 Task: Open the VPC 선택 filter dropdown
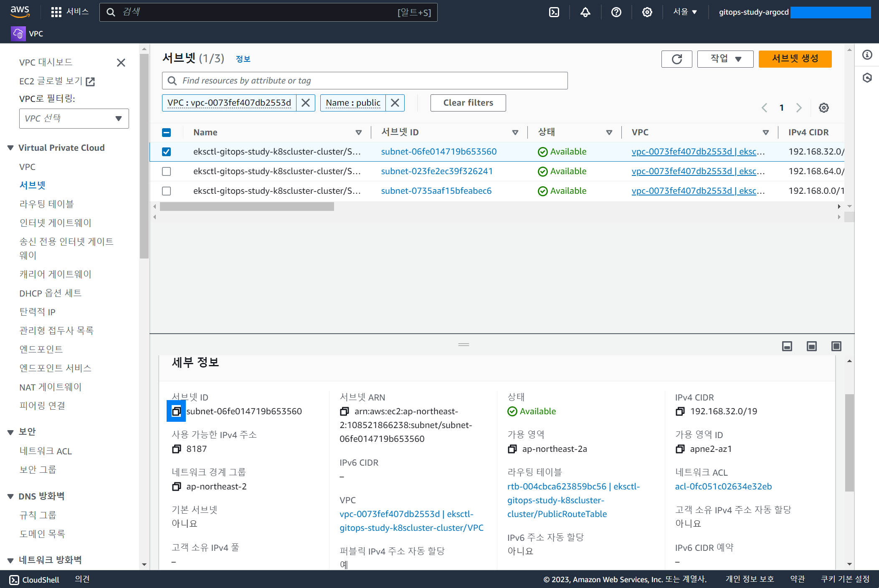tap(74, 119)
